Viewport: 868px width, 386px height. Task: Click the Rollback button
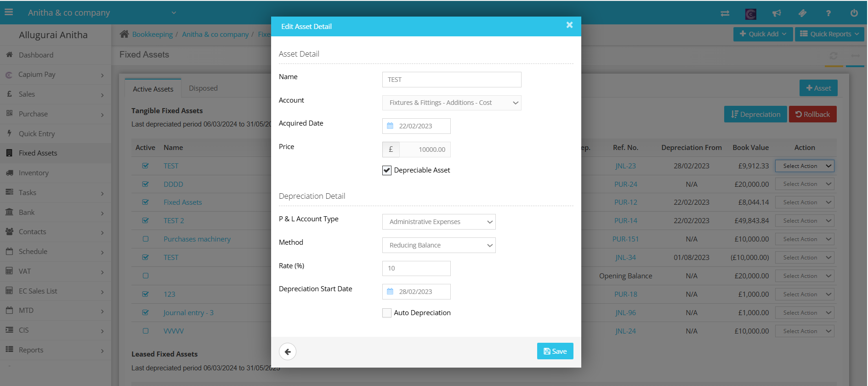tap(812, 115)
